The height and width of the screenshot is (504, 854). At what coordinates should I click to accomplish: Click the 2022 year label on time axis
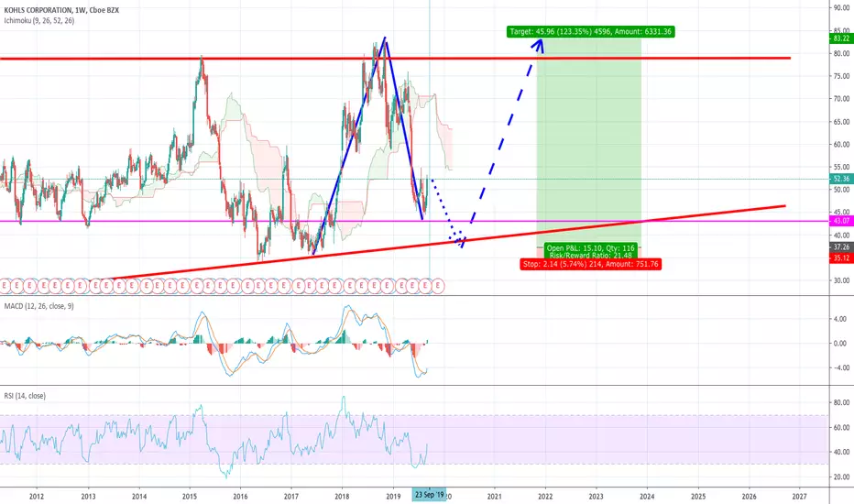(545, 497)
